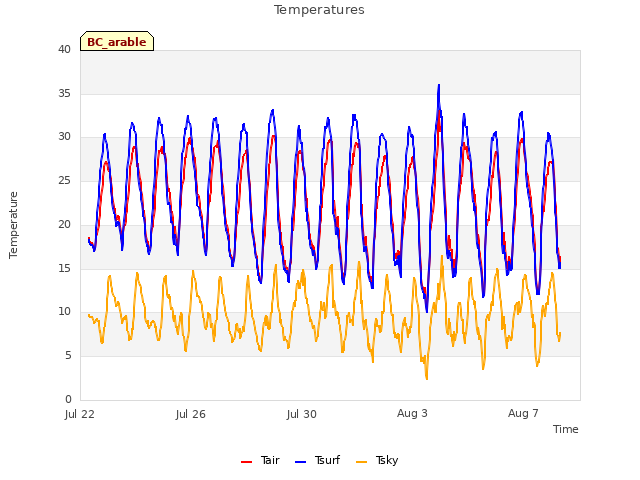Click the 35 y-axis tick label
Image resolution: width=640 pixels, height=480 pixels.
(64, 93)
